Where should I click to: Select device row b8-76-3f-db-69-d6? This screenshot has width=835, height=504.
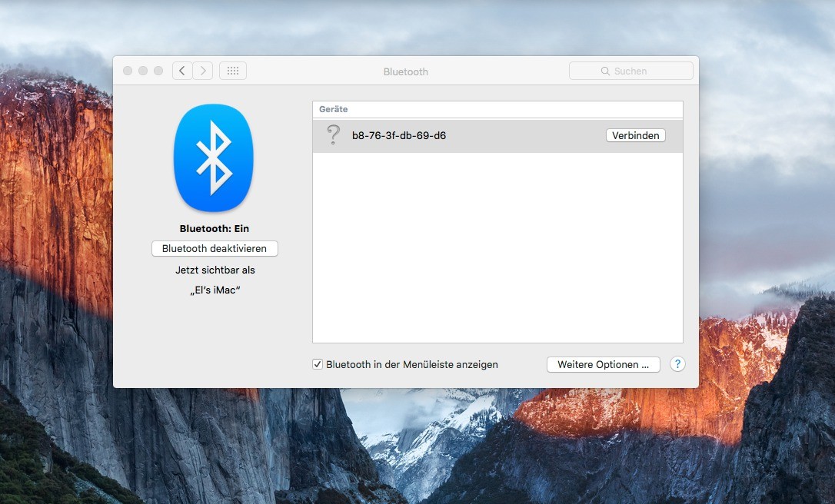point(497,136)
